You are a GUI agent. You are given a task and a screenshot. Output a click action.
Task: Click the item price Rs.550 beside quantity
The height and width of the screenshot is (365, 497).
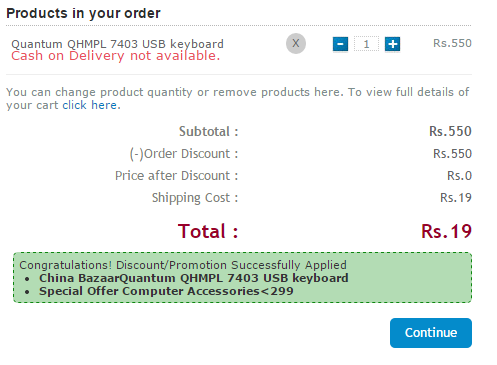pyautogui.click(x=452, y=43)
